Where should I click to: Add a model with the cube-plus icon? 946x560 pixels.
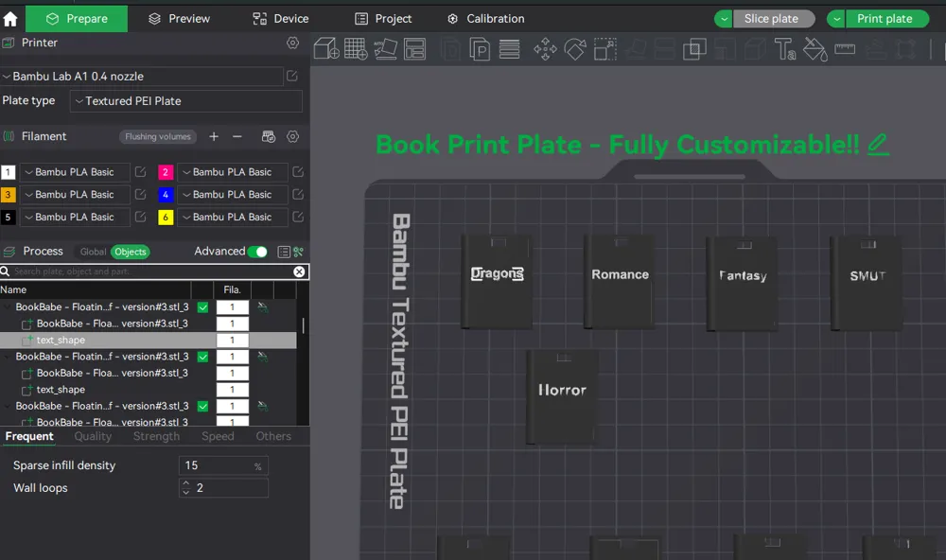pos(326,49)
